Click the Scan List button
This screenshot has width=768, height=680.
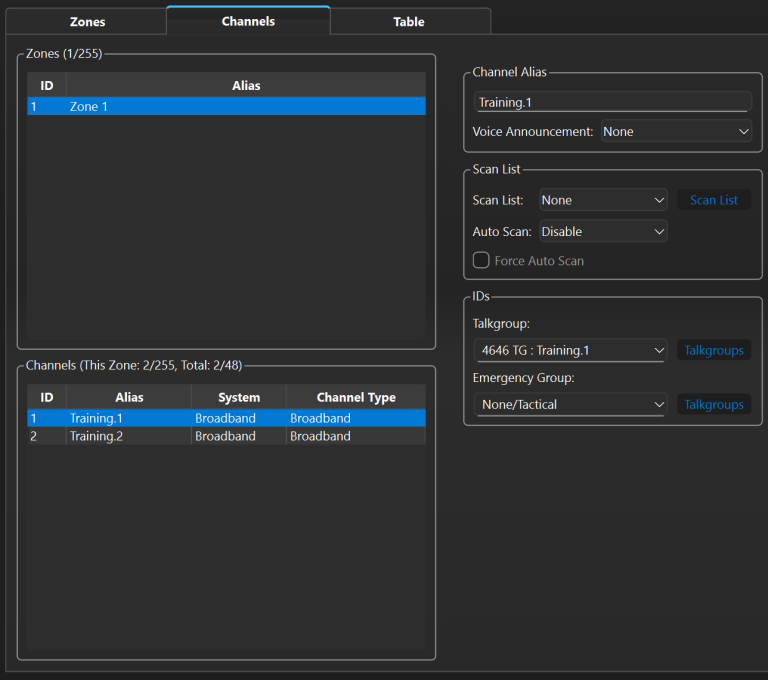(714, 200)
